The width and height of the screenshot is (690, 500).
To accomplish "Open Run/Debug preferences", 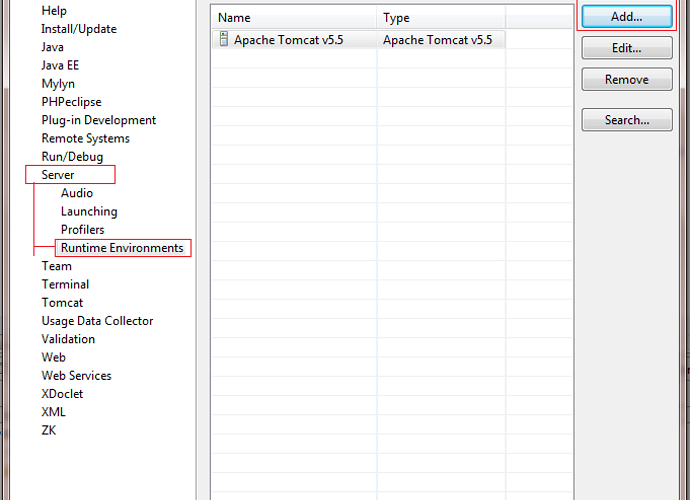I will 72,157.
